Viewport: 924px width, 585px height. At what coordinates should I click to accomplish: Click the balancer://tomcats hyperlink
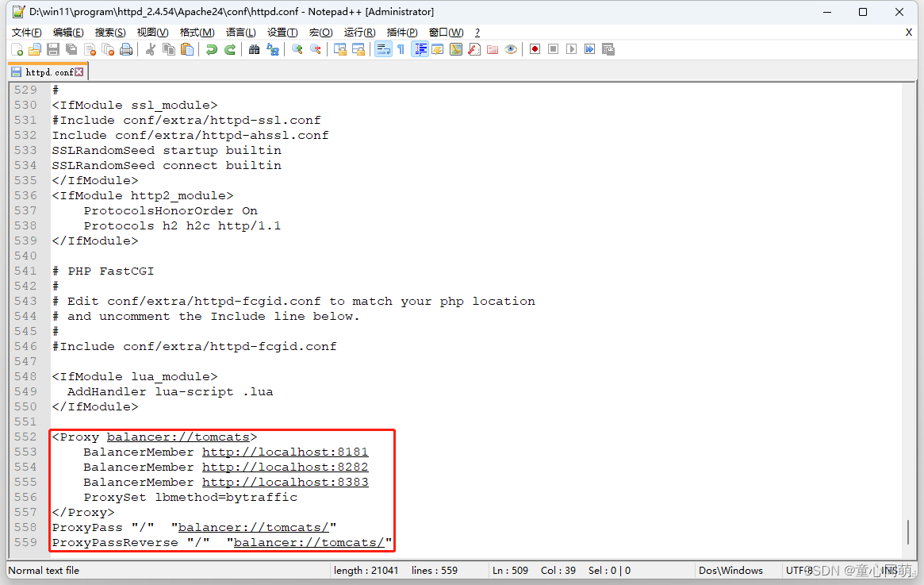tap(178, 437)
